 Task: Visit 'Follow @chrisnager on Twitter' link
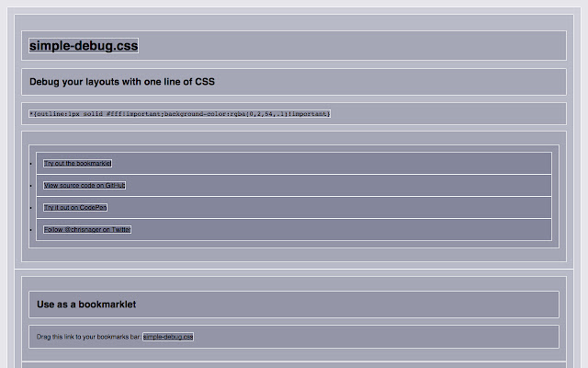[x=87, y=229]
